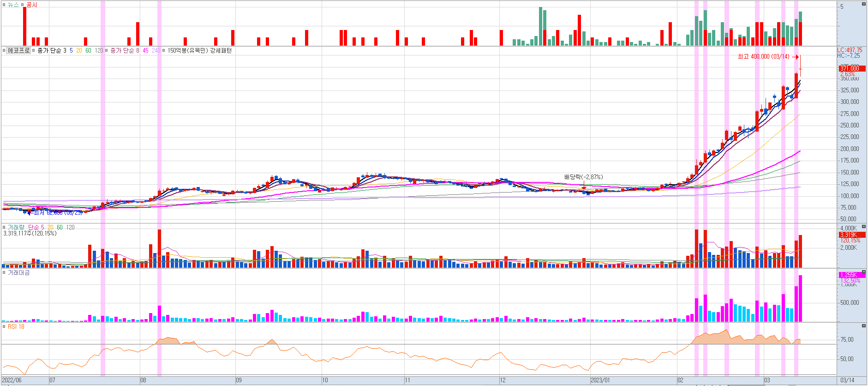Click the HC:-7.25 readout
The width and height of the screenshot is (868, 386).
tap(849, 55)
